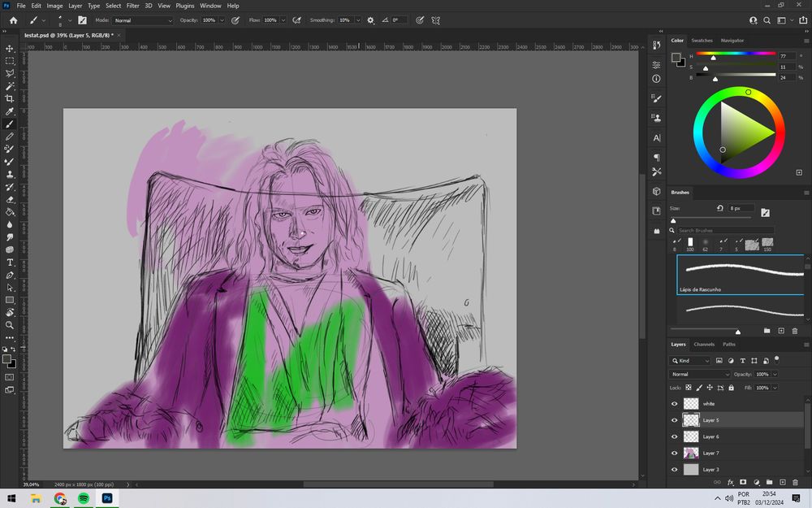Click the Brightness slider bar
812x508 pixels.
(x=736, y=75)
